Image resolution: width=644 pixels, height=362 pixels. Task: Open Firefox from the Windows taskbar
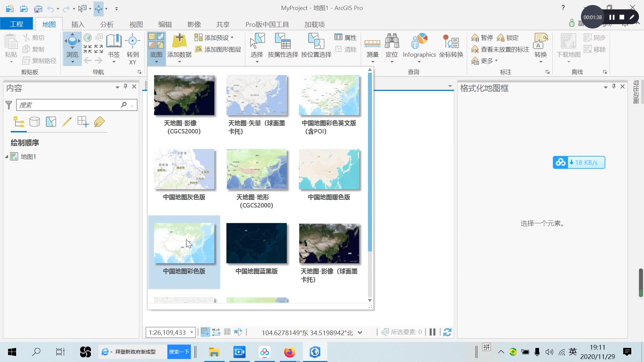289,352
